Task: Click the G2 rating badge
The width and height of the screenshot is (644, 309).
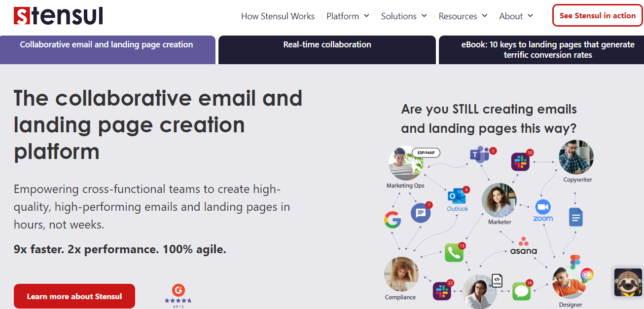Action: click(x=178, y=296)
